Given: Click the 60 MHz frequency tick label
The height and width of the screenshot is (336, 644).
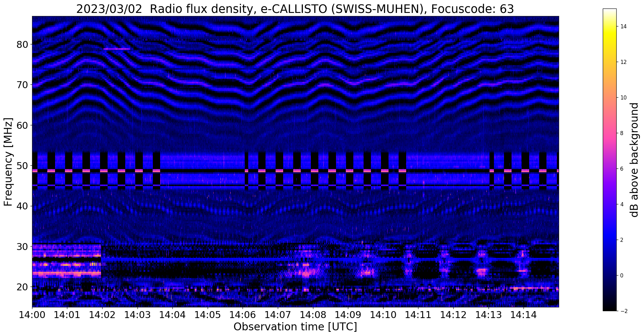Looking at the screenshot, I should pyautogui.click(x=22, y=125).
